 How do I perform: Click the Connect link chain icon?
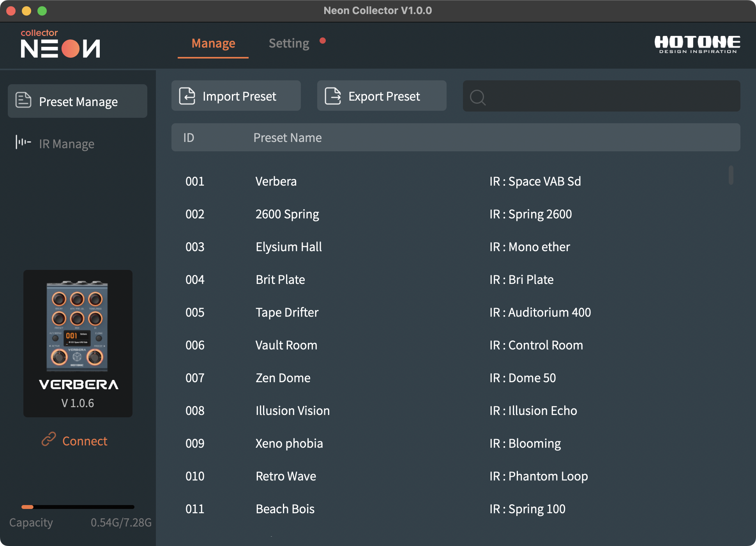pos(49,439)
